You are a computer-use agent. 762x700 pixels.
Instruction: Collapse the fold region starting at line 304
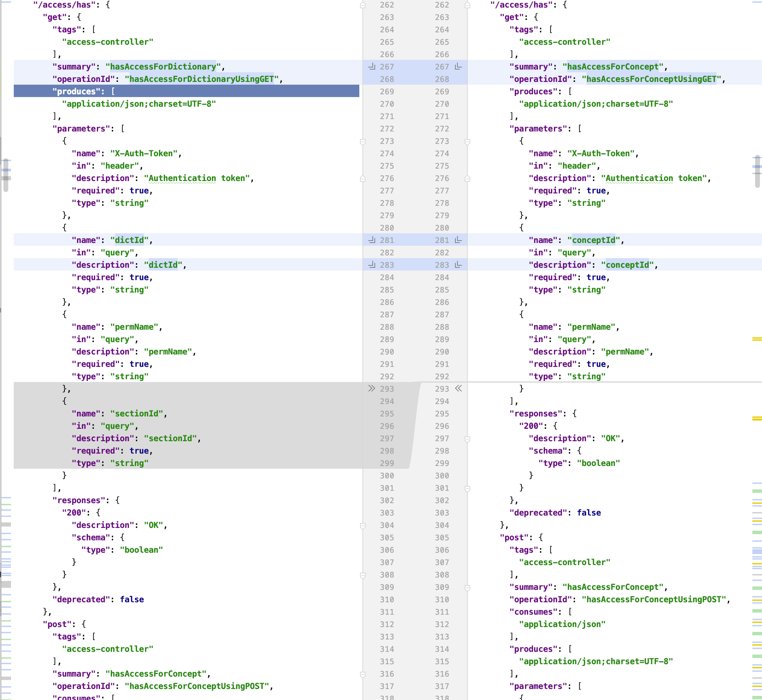pos(363,525)
